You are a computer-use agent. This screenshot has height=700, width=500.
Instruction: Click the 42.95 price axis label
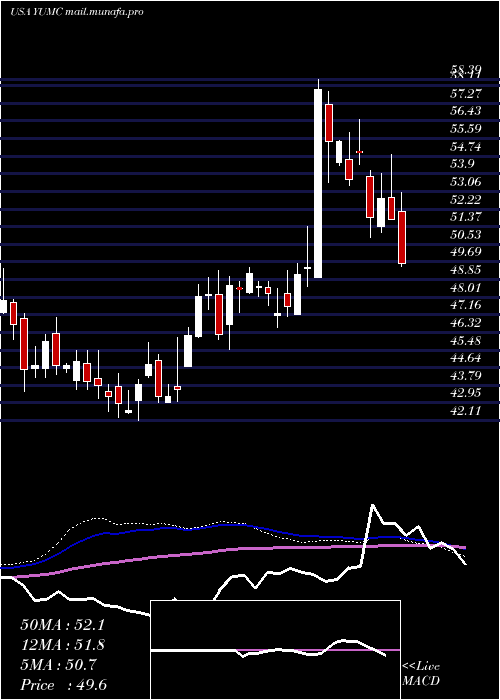pos(465,393)
